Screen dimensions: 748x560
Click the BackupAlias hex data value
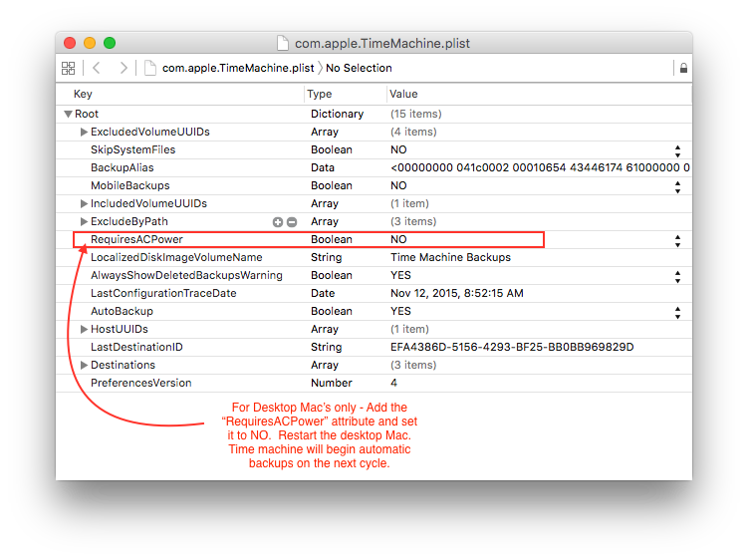pos(540,168)
